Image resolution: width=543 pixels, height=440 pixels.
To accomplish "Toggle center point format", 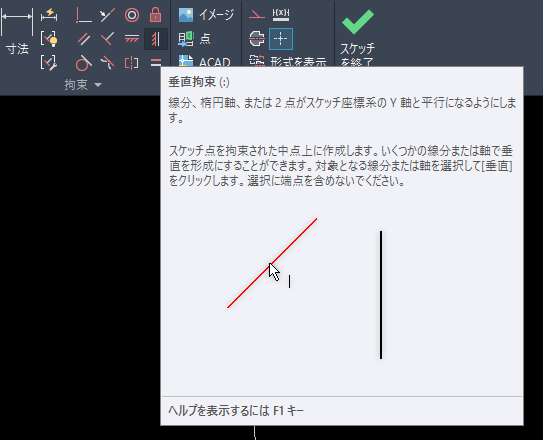I will (281, 39).
